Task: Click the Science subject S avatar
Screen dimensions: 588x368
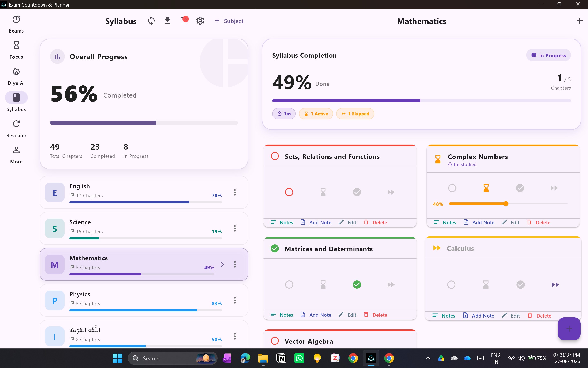Action: [55, 228]
